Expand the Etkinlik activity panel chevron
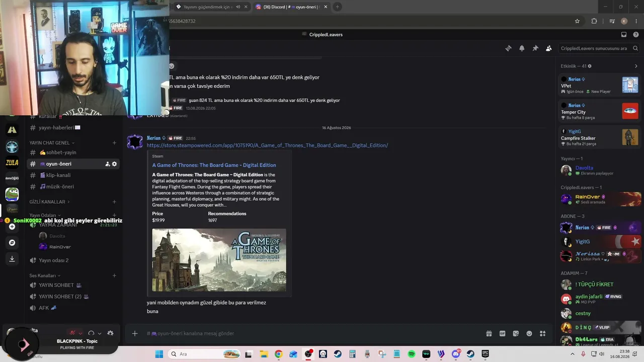Viewport: 644px width, 362px height. pos(636,66)
